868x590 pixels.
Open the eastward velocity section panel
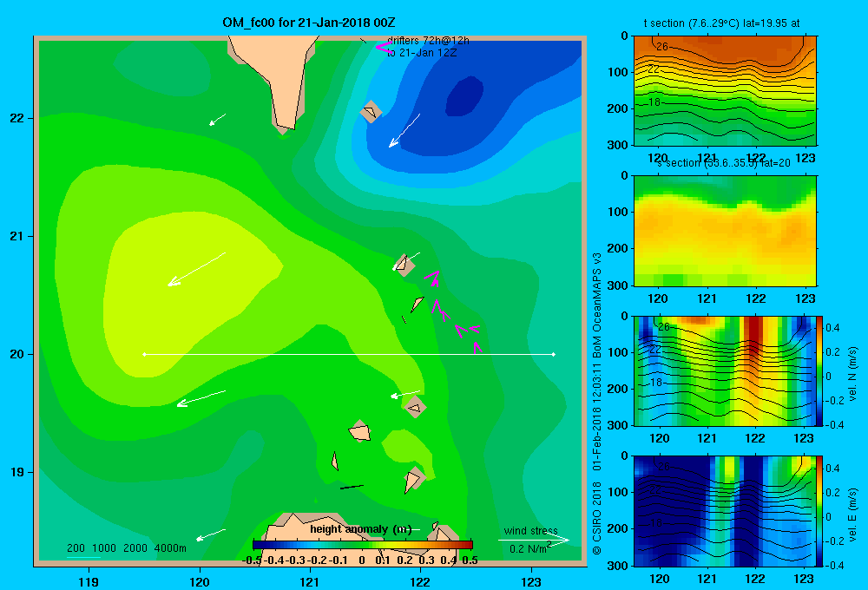coord(725,510)
